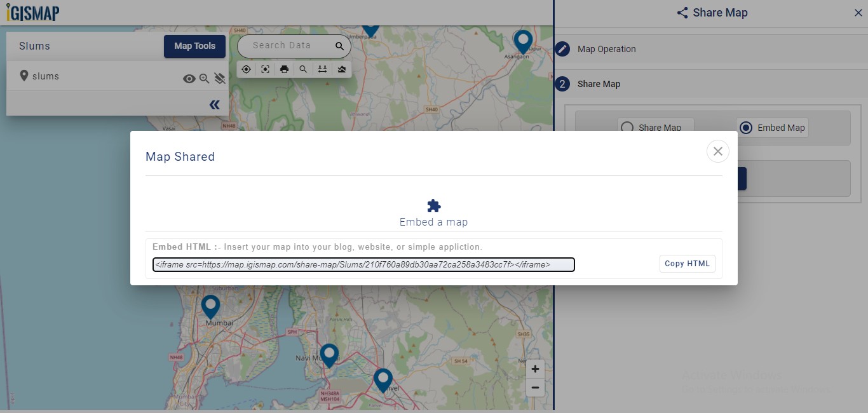Image resolution: width=868 pixels, height=413 pixels.
Task: Select the GPS location tool
Action: pyautogui.click(x=246, y=69)
